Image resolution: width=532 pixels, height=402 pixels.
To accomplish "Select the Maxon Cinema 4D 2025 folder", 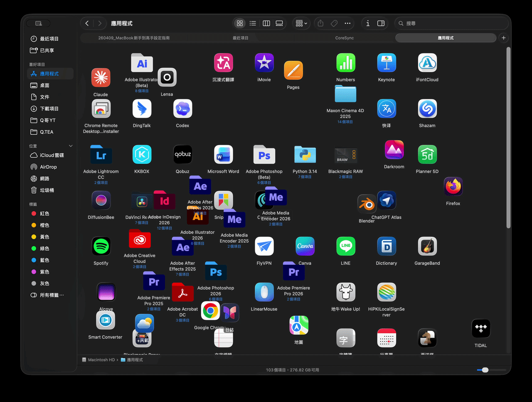I will (345, 94).
